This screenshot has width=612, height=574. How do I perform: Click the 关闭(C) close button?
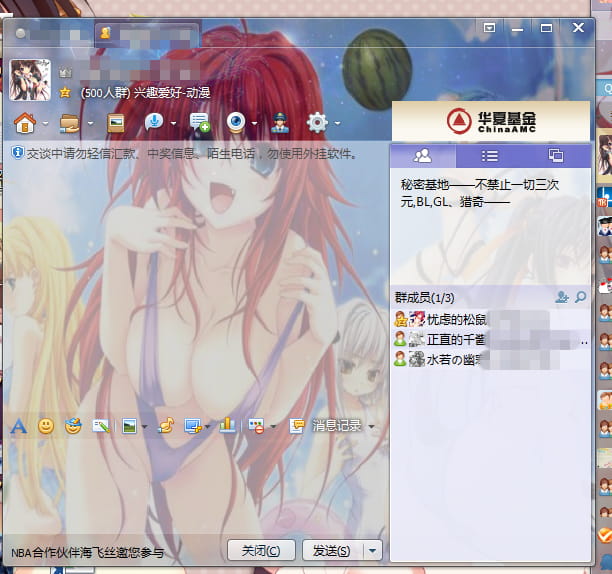(261, 551)
